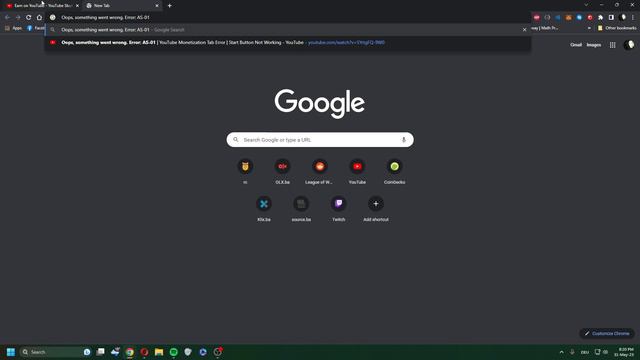Open the Extensions puzzle icon
Screen dimensions: 640x360
[x=600, y=18]
